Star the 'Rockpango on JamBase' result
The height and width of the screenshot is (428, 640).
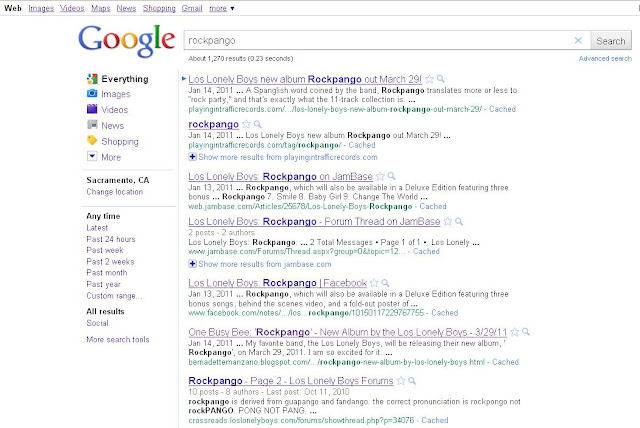click(x=380, y=176)
